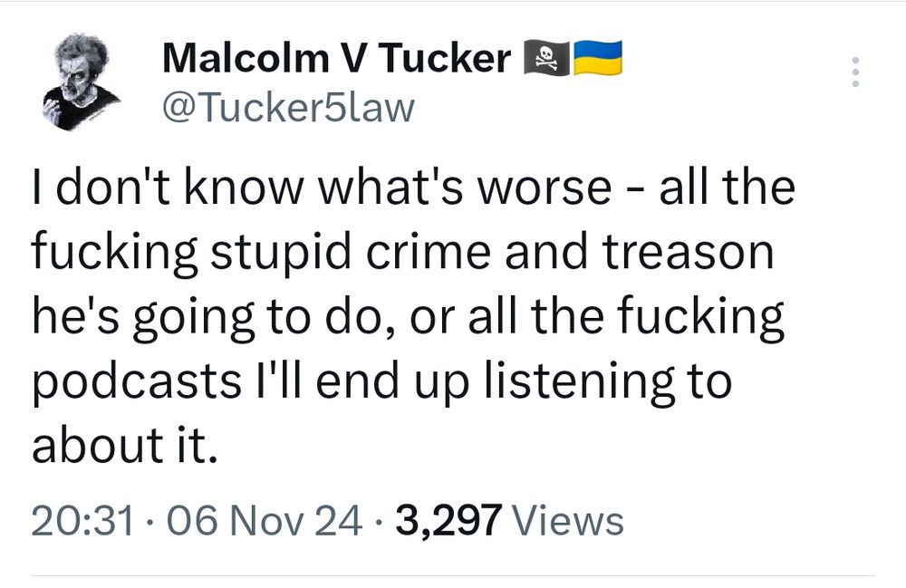Click Malcolm V Tucker's profile avatar
Screen dimensions: 906x588
82,81
